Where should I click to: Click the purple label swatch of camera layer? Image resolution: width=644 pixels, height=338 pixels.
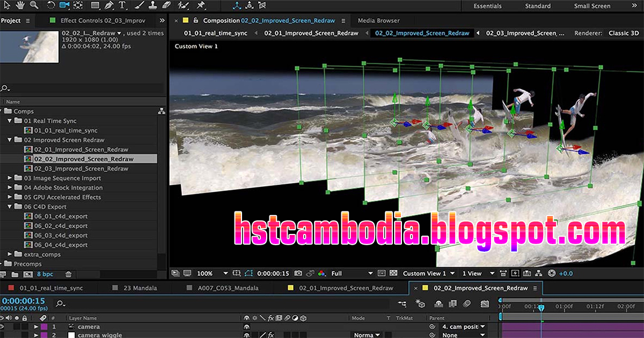coord(44,326)
